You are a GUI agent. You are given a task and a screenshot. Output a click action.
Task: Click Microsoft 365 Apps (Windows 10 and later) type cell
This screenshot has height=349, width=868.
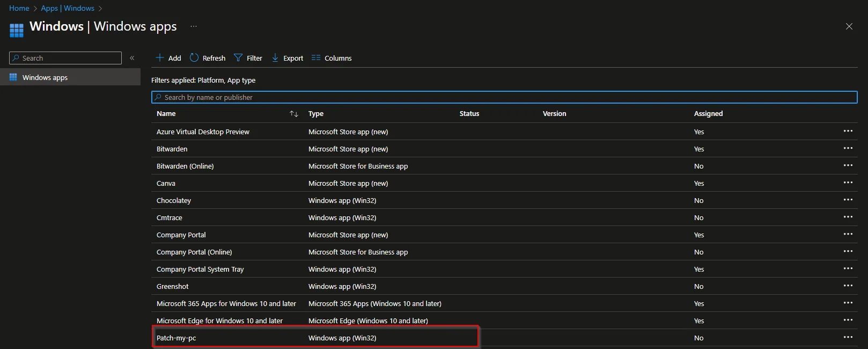[375, 303]
